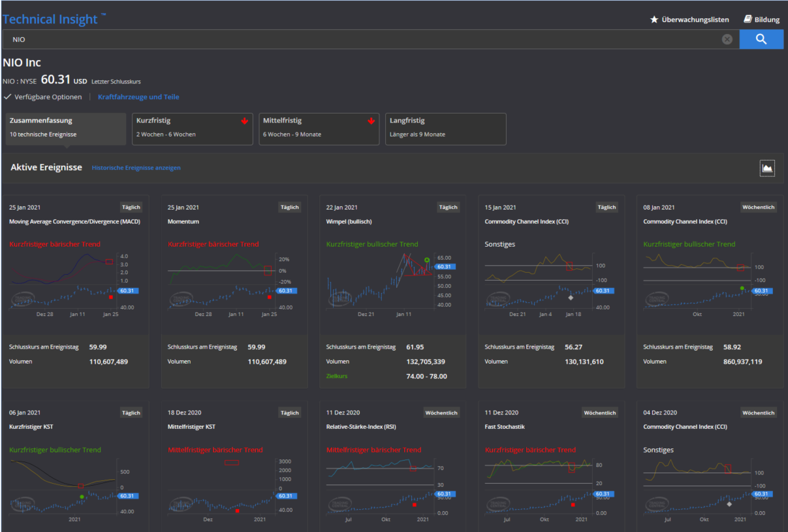Click the 60.31 USD last price
The height and width of the screenshot is (532, 788).
[x=64, y=80]
